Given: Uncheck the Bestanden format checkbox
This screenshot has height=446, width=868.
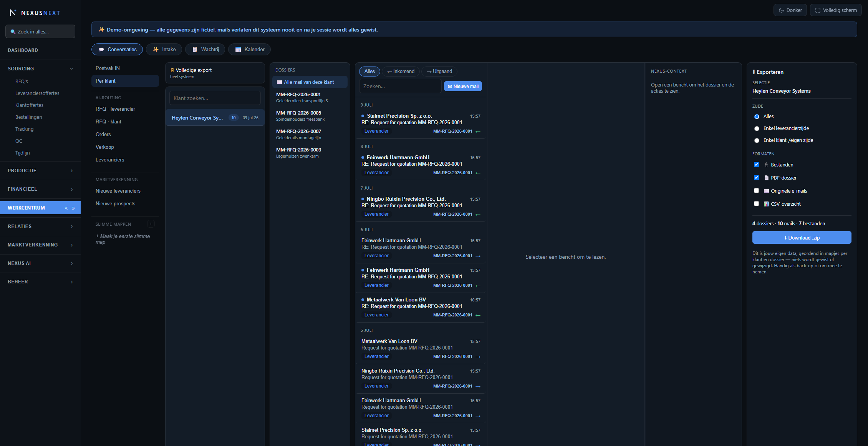Looking at the screenshot, I should coord(756,165).
